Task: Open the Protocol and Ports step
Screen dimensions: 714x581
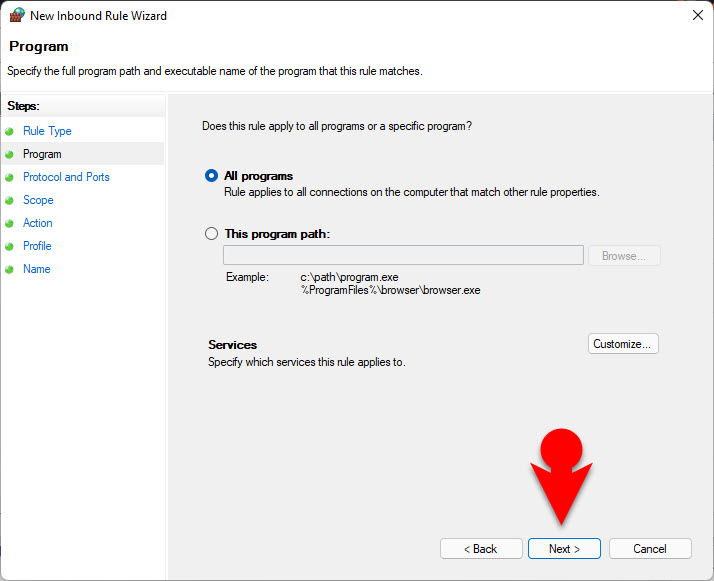Action: 66,177
